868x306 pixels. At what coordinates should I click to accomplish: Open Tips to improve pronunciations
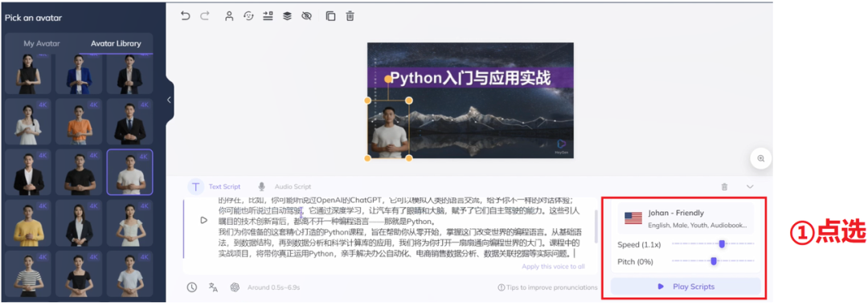pos(547,288)
